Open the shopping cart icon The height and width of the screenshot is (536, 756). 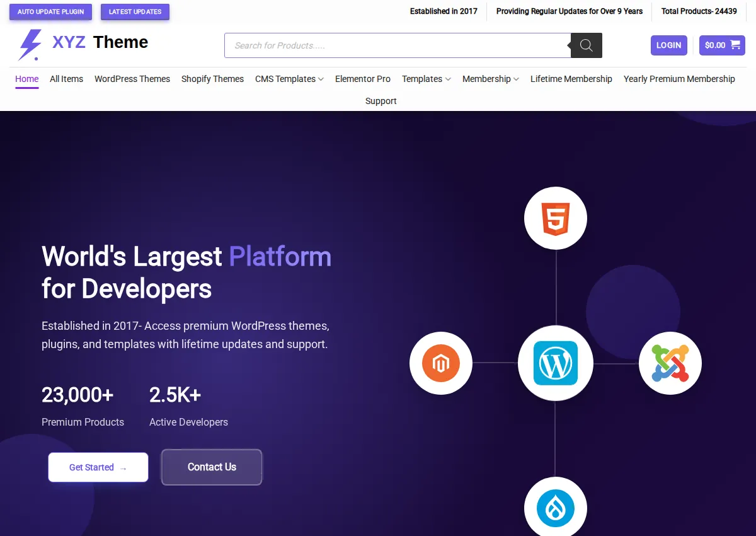[x=735, y=45]
